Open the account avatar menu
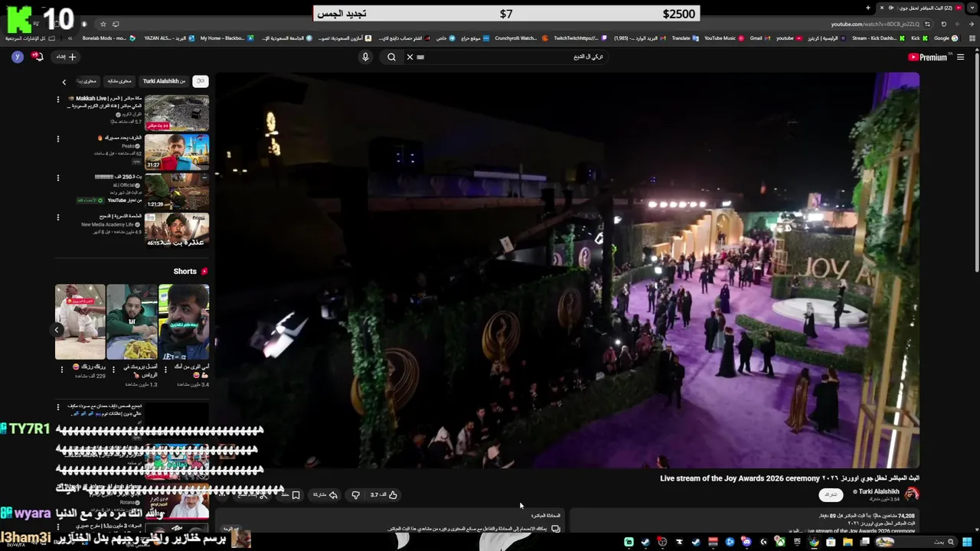Screen dimensions: 980x551 pos(18,57)
